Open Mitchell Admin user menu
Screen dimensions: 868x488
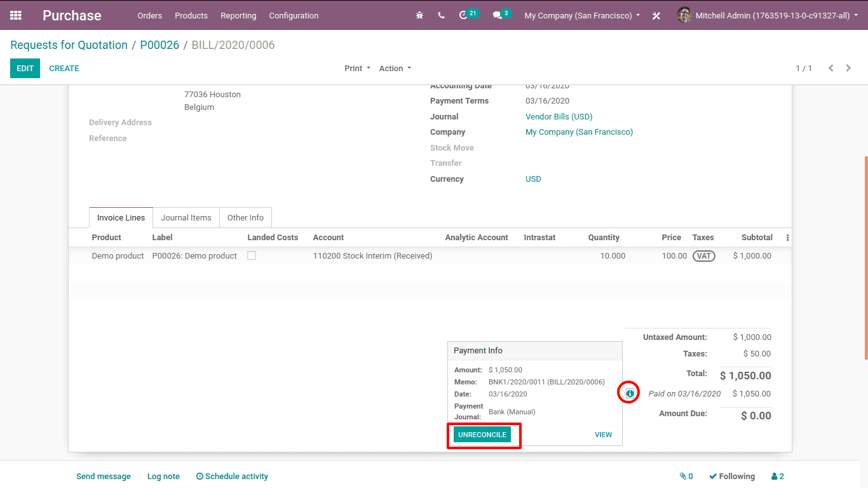pos(767,15)
